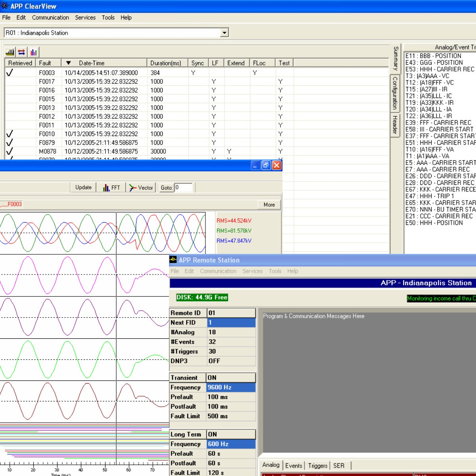Screen dimensions: 476x476
Task: Open the bar chart toolbar icon
Action: 33,52
